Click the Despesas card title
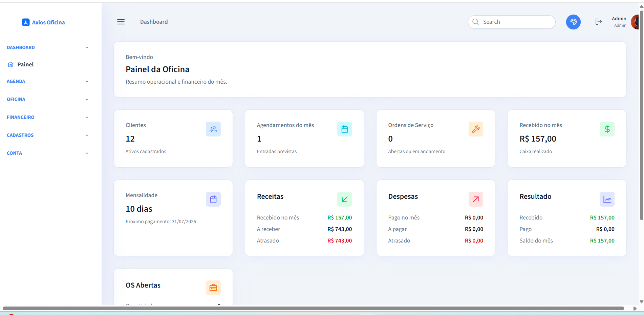 tap(403, 196)
